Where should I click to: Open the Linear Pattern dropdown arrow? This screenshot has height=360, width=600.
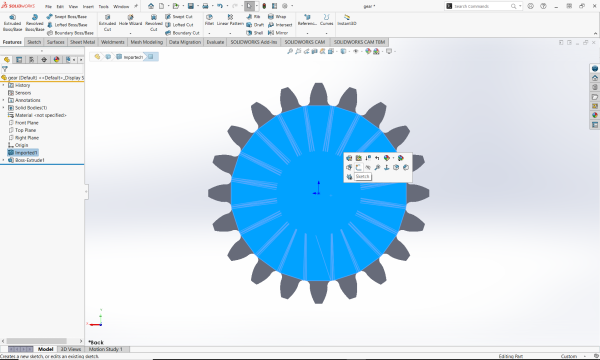click(230, 33)
